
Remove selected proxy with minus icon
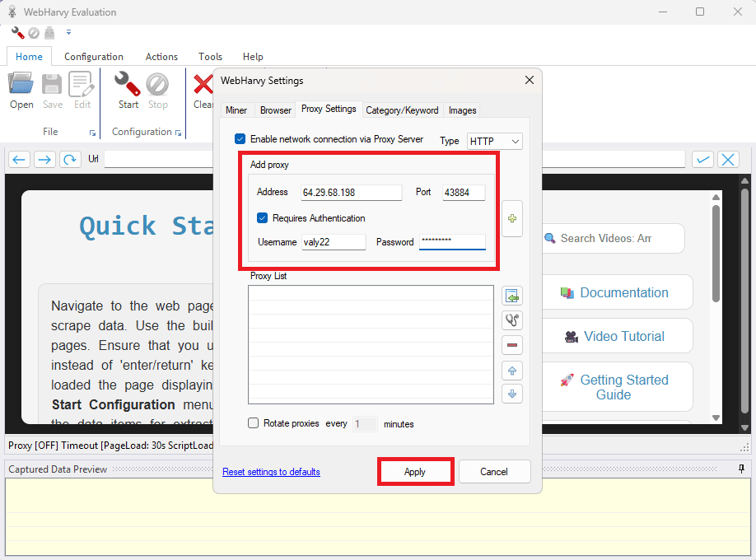pos(512,345)
